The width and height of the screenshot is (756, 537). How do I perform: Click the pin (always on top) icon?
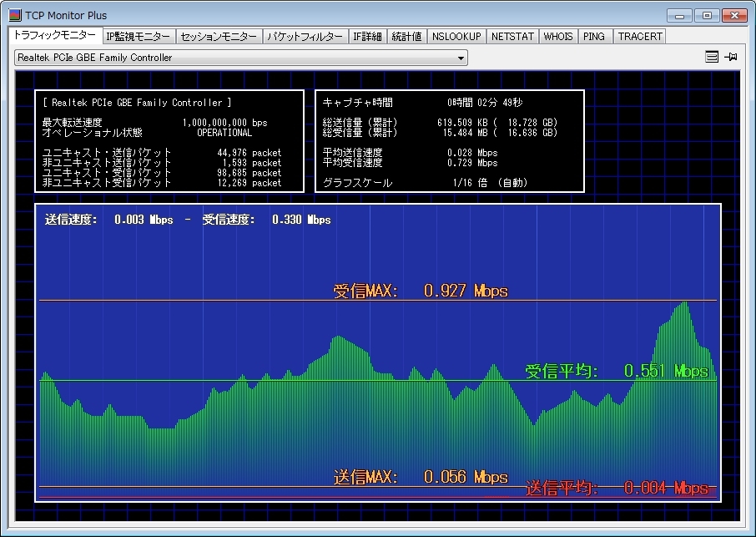pyautogui.click(x=731, y=57)
